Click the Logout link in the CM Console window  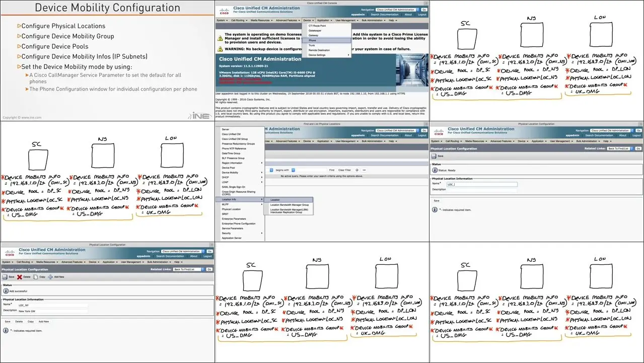click(x=422, y=15)
